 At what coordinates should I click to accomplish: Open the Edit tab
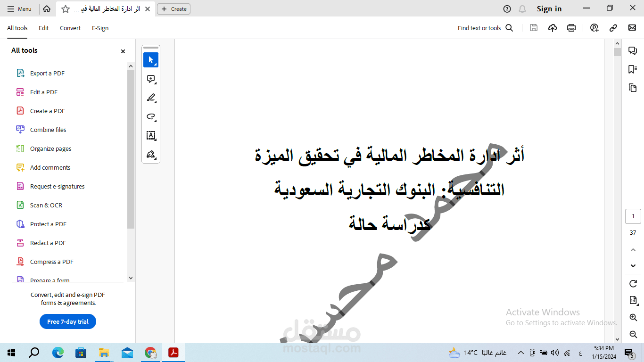tap(44, 28)
